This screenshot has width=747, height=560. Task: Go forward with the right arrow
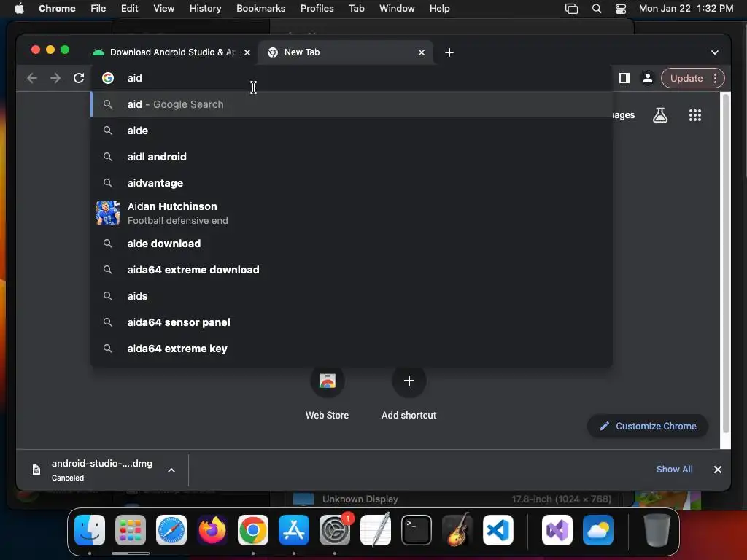[x=55, y=78]
